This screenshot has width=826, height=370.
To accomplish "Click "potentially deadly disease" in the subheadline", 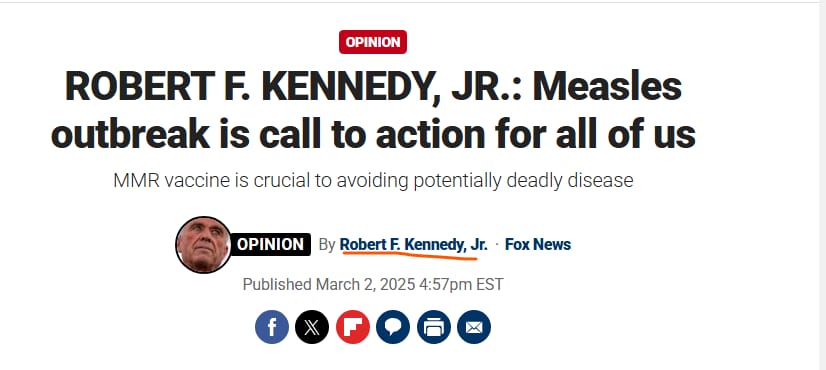I will pos(523,181).
